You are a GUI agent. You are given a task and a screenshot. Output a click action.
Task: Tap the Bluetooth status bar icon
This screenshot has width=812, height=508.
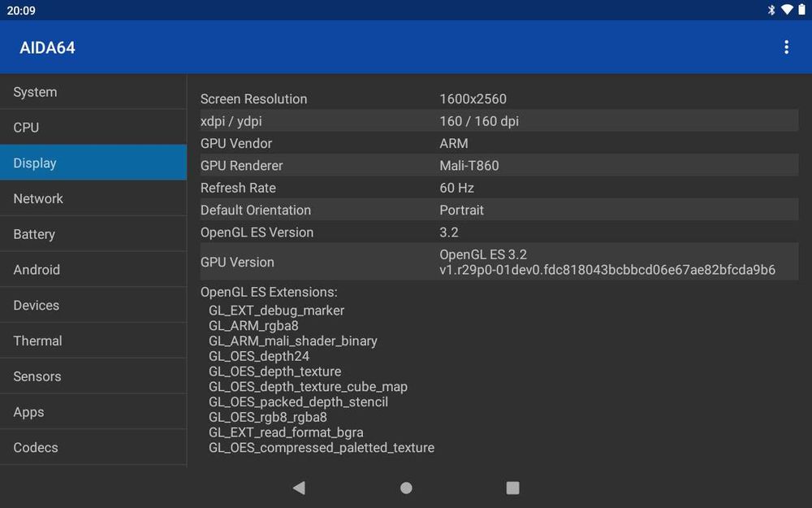[x=771, y=10]
